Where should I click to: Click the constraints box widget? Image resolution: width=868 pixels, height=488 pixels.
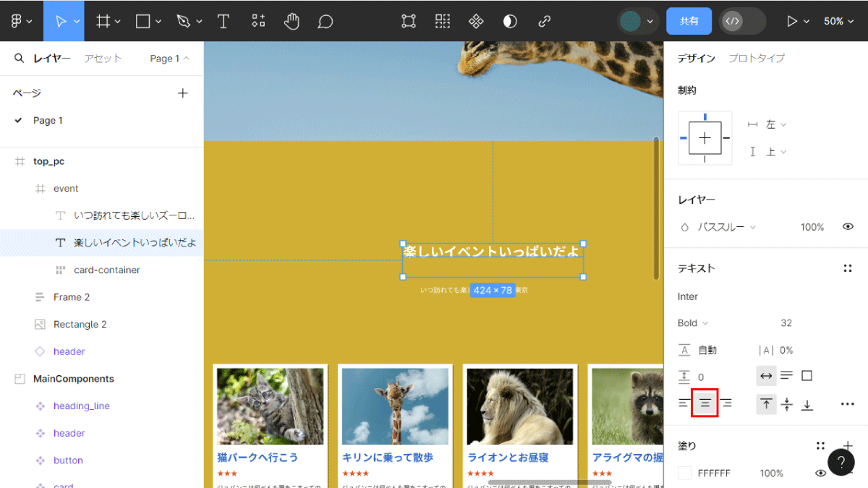pyautogui.click(x=705, y=137)
